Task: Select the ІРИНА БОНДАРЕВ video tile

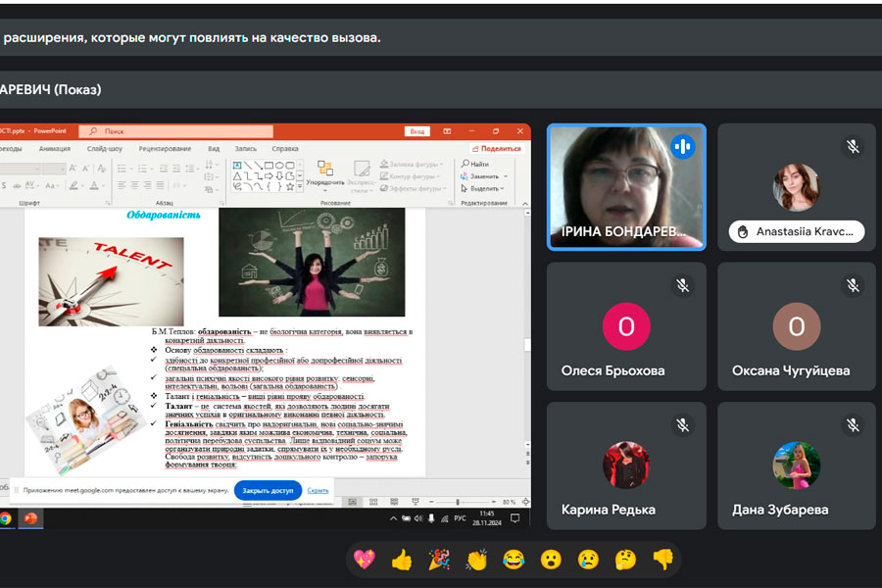Action: click(626, 187)
